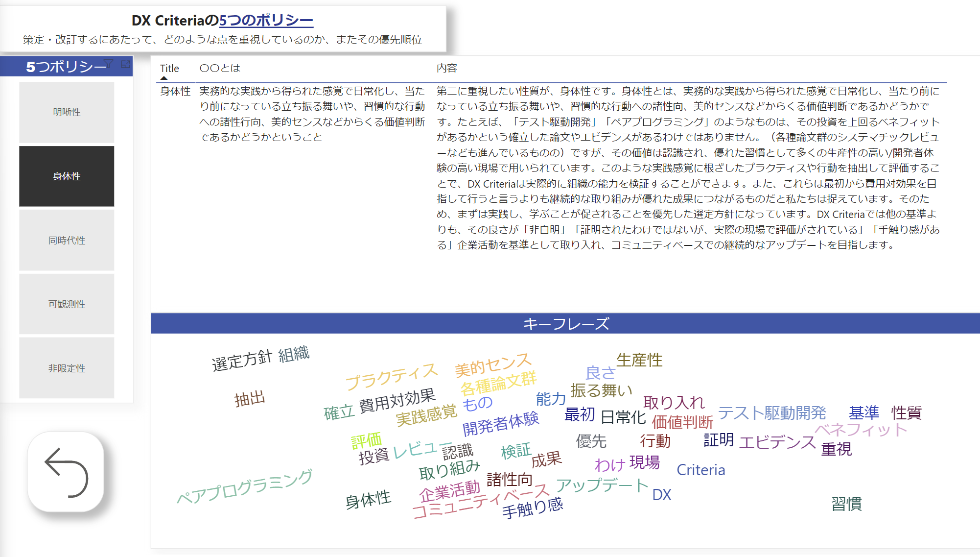Select the 身体性 cell in the Title column
Viewport: 980px width, 557px height.
pos(175,91)
